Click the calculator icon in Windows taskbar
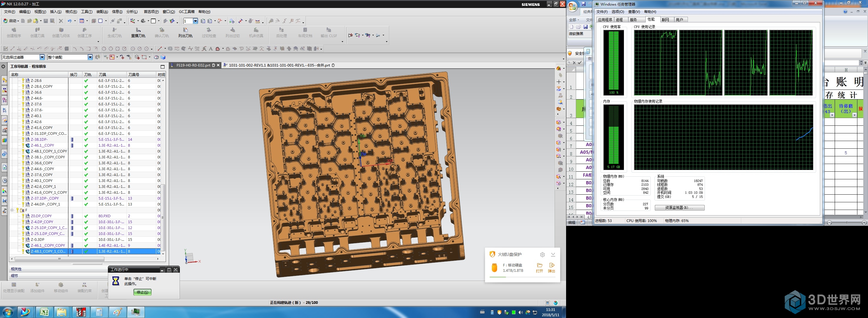This screenshot has width=868, height=318. (99, 312)
